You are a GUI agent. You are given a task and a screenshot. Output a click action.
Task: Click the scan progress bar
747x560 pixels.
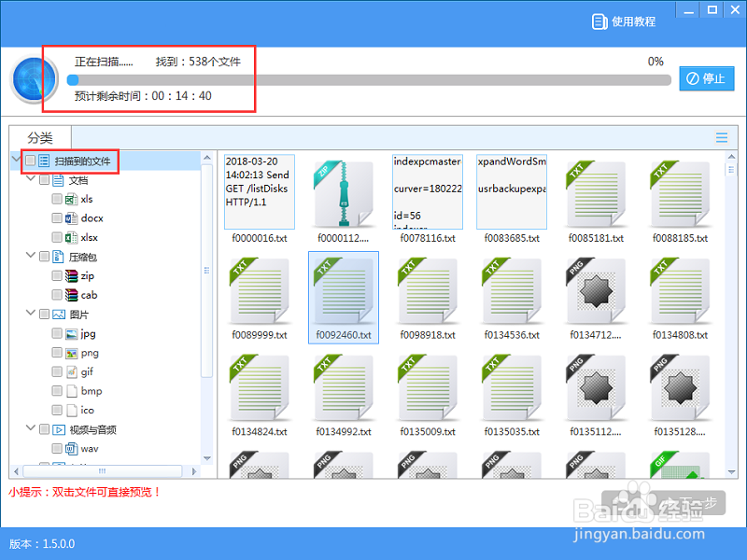[369, 79]
